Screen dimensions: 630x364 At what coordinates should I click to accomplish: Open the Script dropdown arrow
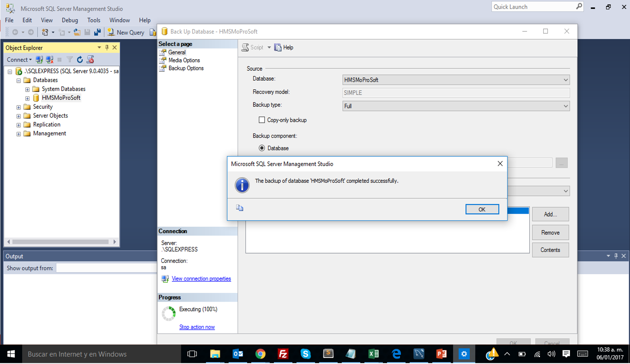269,47
